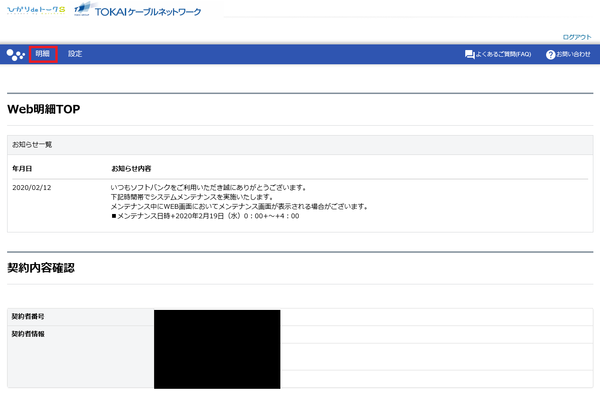Open the 設定 menu
Screen dimensions: 600x394
click(75, 54)
